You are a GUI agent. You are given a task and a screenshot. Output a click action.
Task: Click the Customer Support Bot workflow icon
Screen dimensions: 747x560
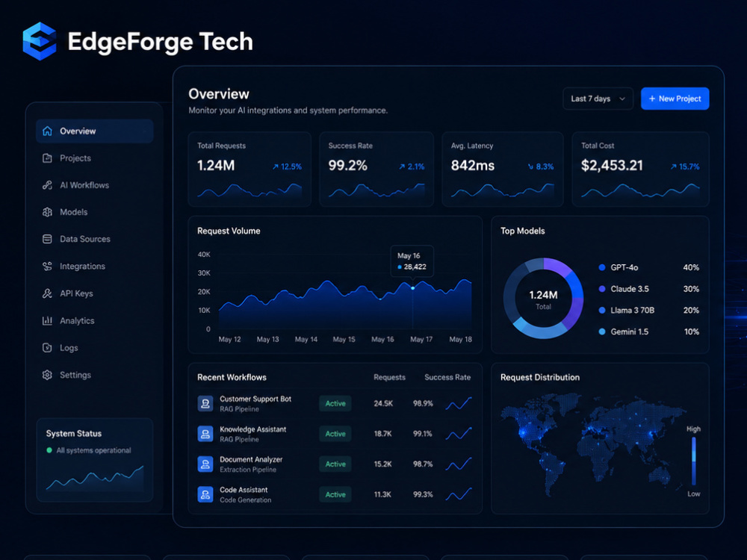(x=205, y=403)
